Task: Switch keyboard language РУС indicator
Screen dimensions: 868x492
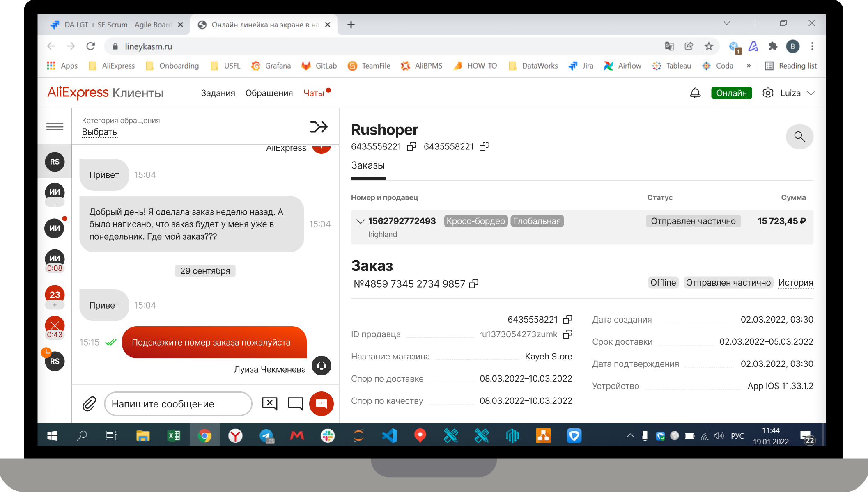Action: (x=737, y=436)
